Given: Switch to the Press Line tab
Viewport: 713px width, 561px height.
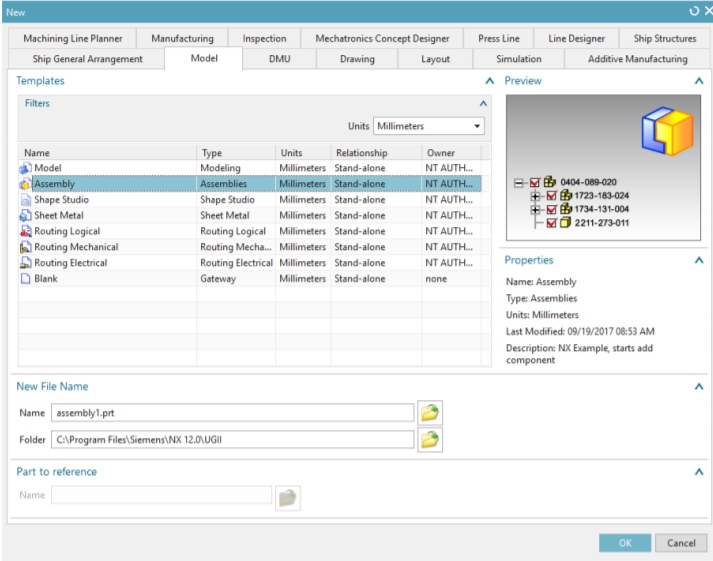Looking at the screenshot, I should coord(498,39).
